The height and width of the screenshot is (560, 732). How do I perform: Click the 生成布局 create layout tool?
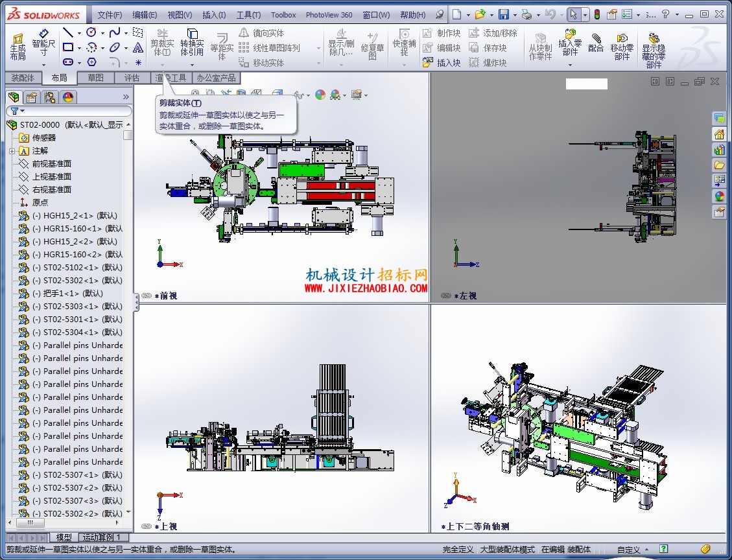coord(18,47)
